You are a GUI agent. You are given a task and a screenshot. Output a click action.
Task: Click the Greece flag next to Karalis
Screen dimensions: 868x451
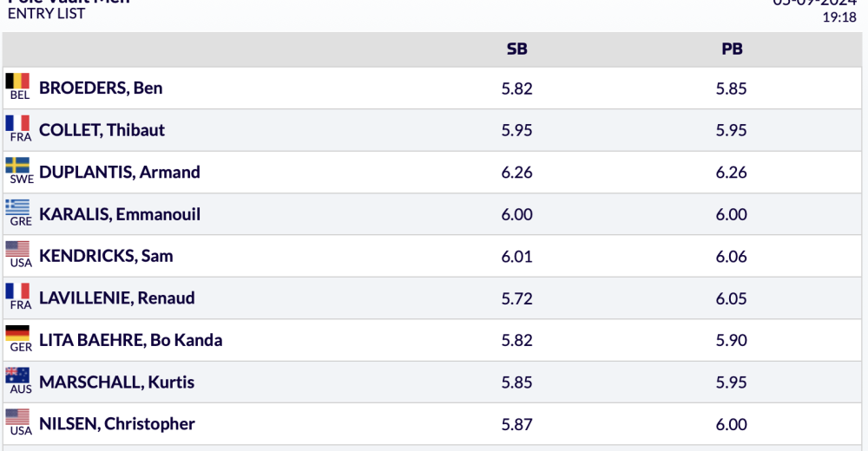[x=18, y=207]
